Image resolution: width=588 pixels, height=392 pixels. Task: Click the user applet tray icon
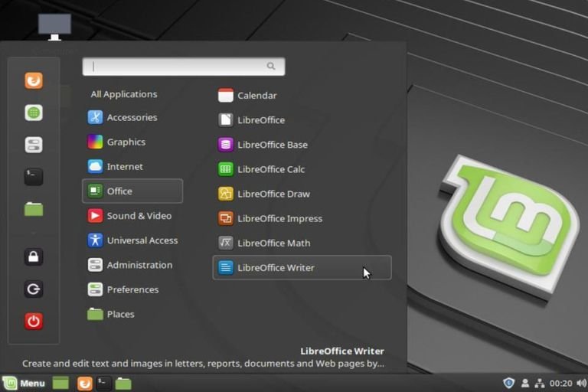pos(525,383)
